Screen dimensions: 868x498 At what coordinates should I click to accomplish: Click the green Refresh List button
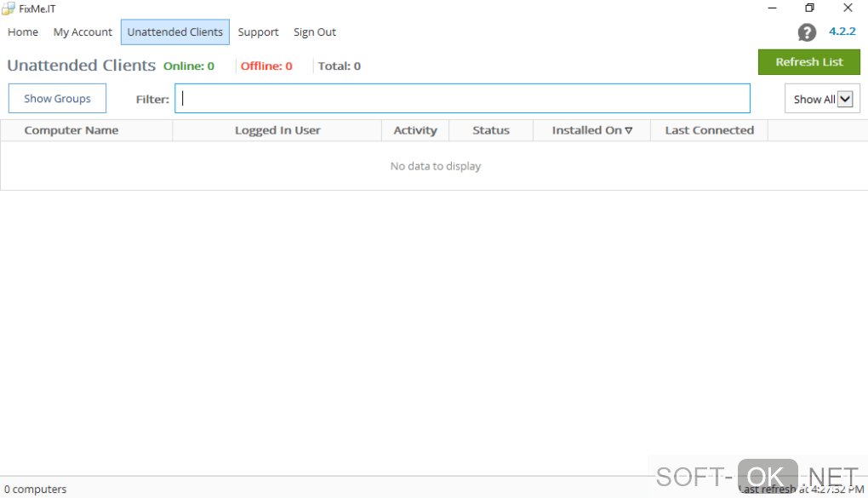[808, 62]
